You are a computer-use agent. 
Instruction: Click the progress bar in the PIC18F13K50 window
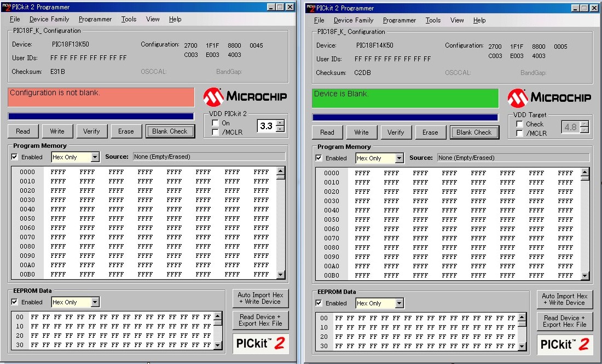click(x=101, y=117)
